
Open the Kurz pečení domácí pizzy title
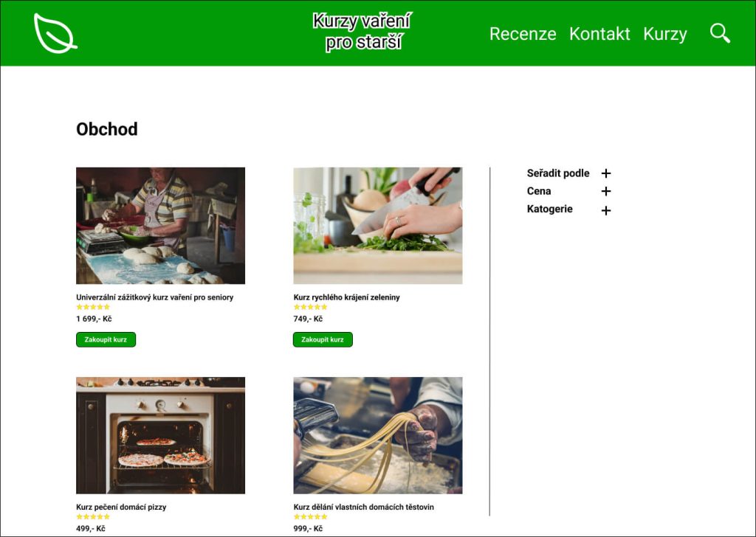tap(121, 507)
